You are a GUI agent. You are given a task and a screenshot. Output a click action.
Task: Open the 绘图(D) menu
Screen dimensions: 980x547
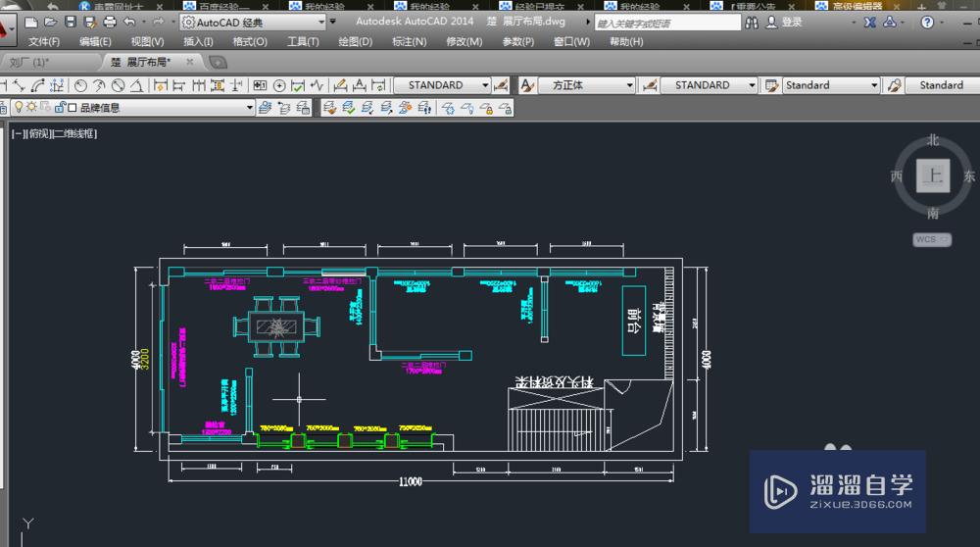tap(355, 42)
